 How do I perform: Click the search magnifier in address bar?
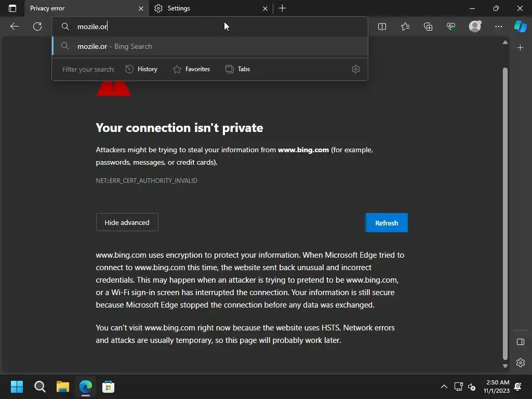click(x=65, y=26)
